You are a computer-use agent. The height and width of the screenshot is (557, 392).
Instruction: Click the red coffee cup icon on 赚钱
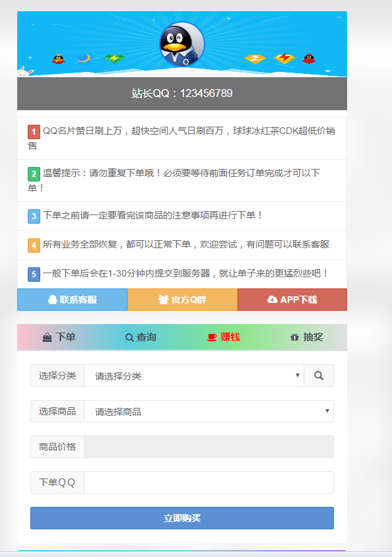(x=212, y=337)
